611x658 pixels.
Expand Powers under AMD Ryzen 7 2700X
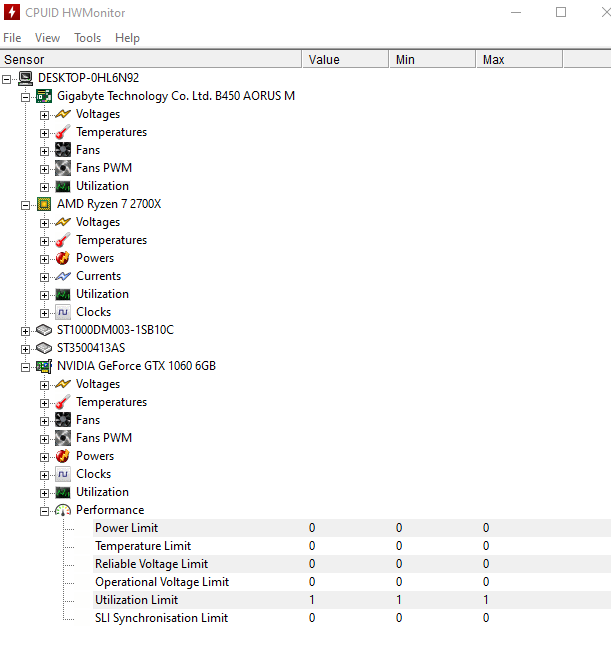point(44,259)
